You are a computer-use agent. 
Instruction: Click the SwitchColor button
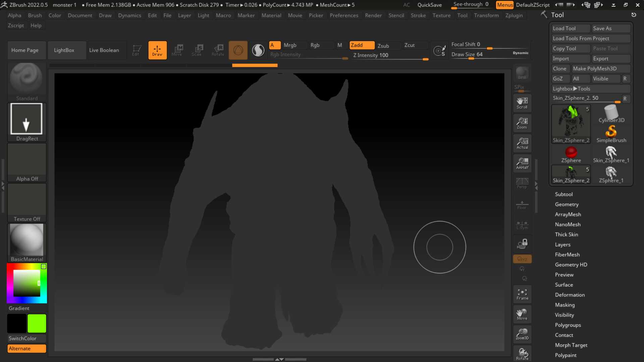27,339
